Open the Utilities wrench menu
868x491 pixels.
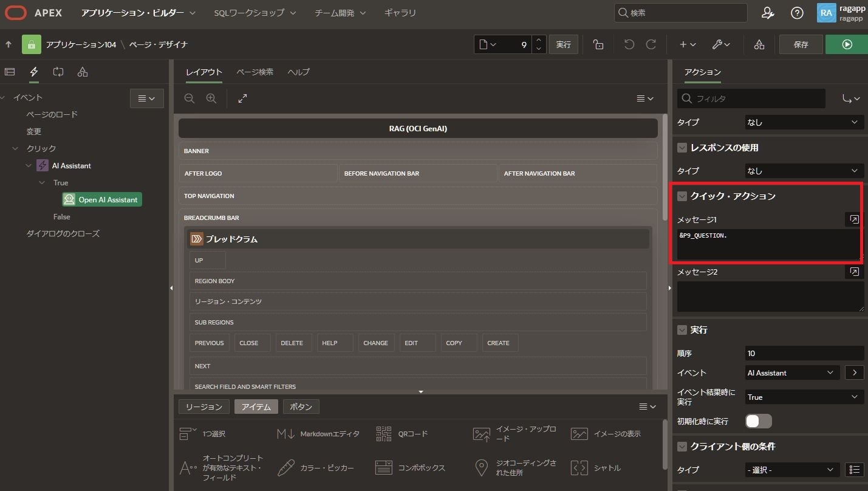click(720, 44)
